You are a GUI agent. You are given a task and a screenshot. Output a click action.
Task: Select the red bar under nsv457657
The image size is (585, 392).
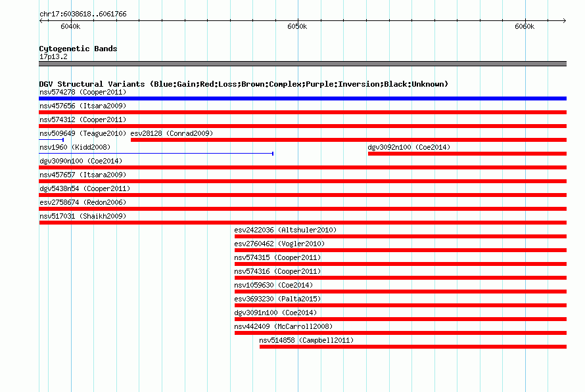click(302, 181)
